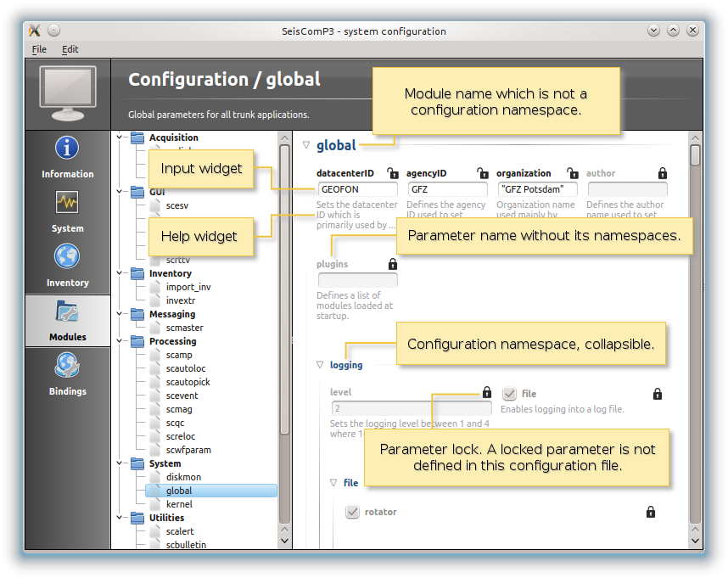728x578 pixels.
Task: Unlock the plugins parameter
Action: 393,264
